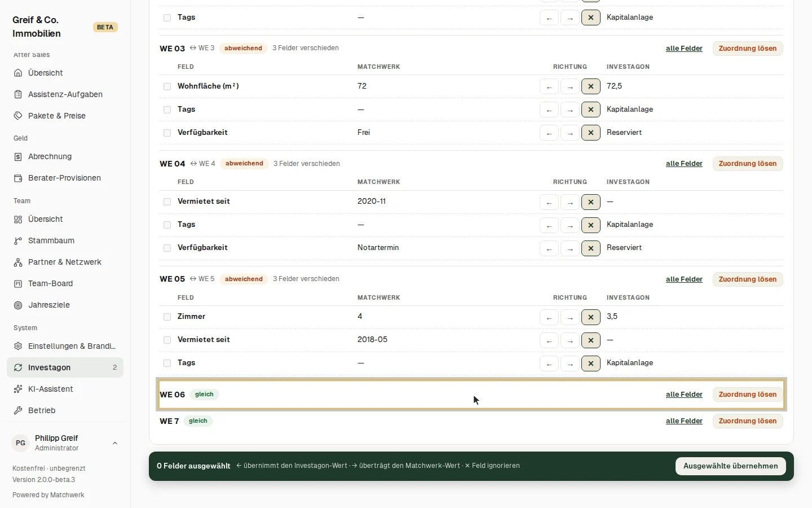Select the Tags checkbox in WE 05
Image resolution: width=812 pixels, height=508 pixels.
[x=167, y=363]
